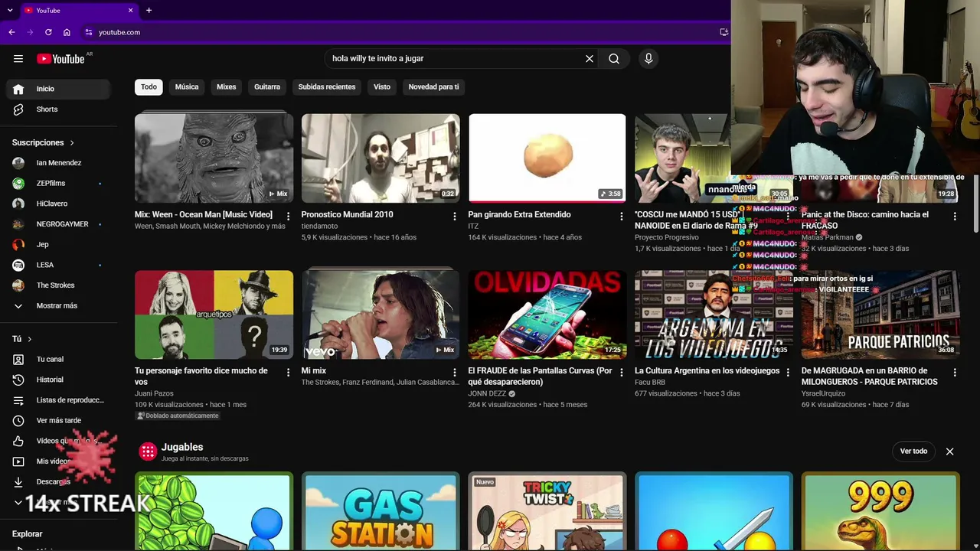Image resolution: width=980 pixels, height=551 pixels.
Task: Select the Guitarra filter chip
Action: (267, 87)
